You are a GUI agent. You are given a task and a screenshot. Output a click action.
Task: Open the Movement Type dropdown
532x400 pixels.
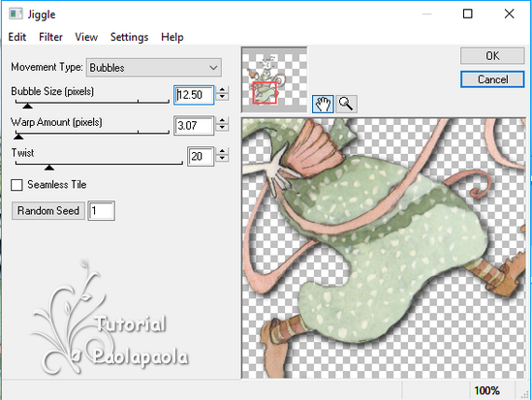[x=154, y=68]
